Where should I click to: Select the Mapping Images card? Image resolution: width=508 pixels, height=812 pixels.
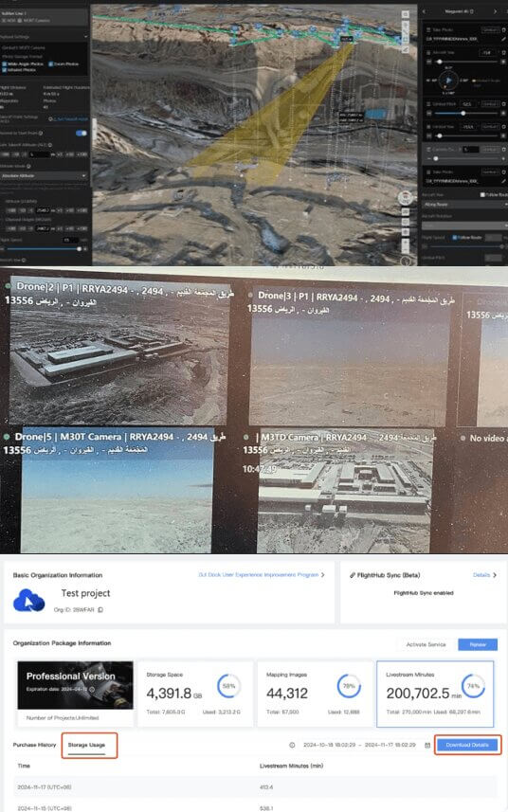tap(315, 694)
